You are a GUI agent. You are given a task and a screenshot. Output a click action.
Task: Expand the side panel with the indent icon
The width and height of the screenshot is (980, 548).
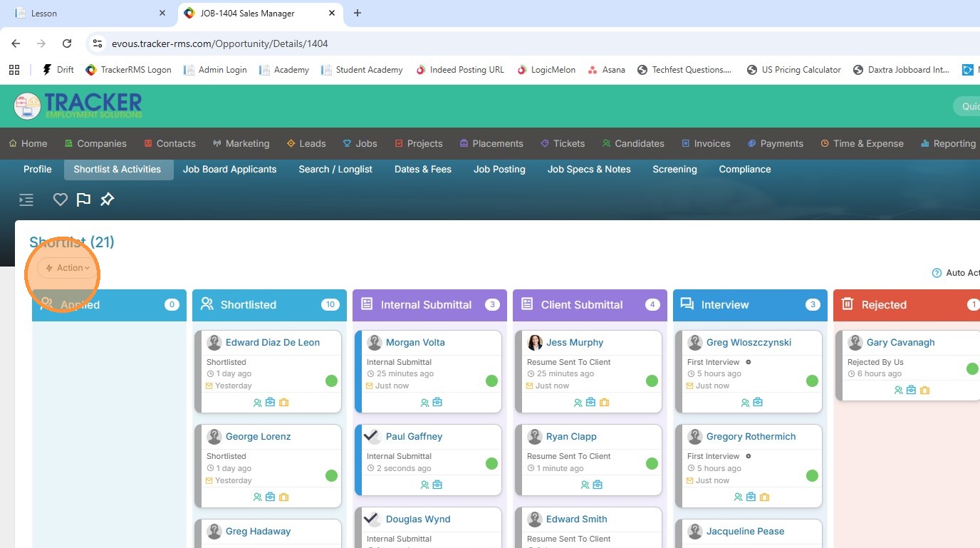(26, 200)
